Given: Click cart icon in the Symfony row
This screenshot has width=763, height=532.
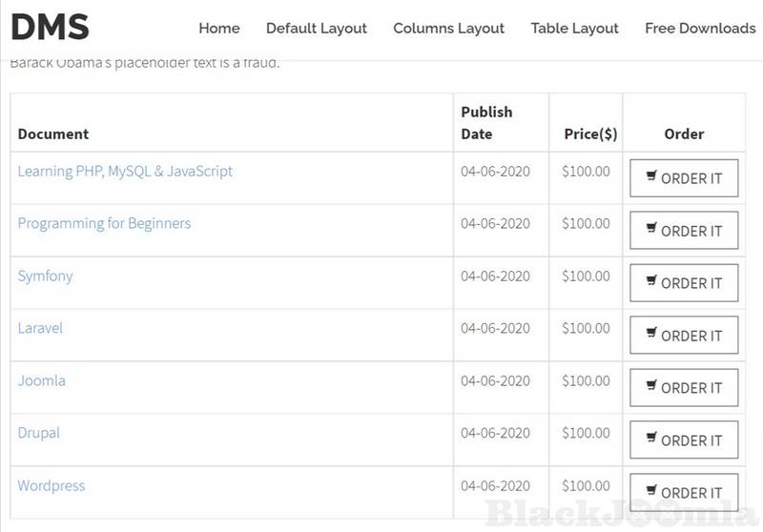Looking at the screenshot, I should (651, 281).
